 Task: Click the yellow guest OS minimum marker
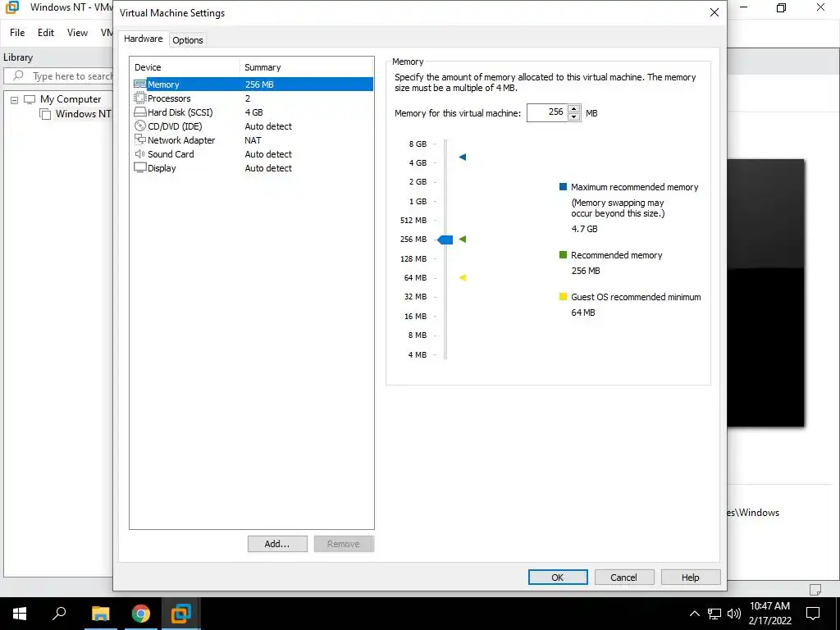pos(463,277)
